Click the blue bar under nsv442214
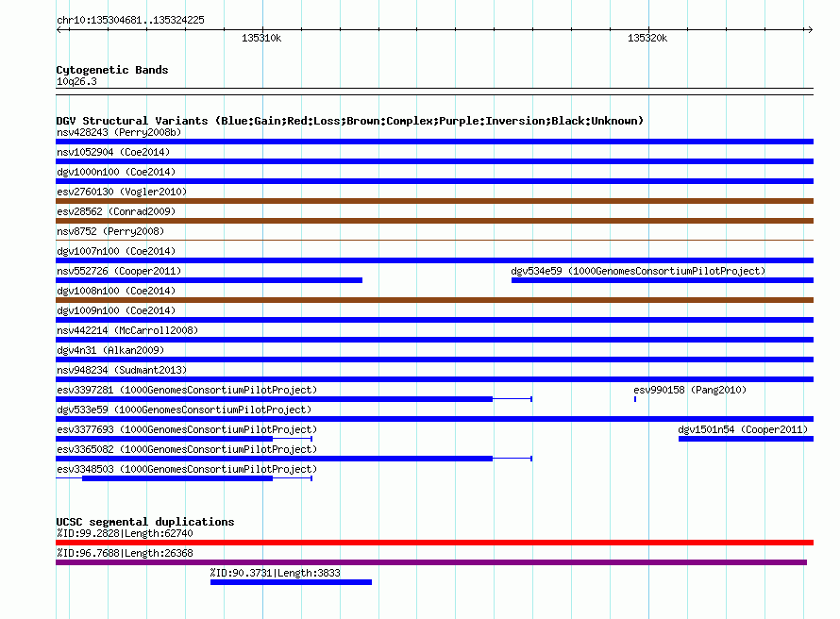This screenshot has height=619, width=840. coord(434,340)
